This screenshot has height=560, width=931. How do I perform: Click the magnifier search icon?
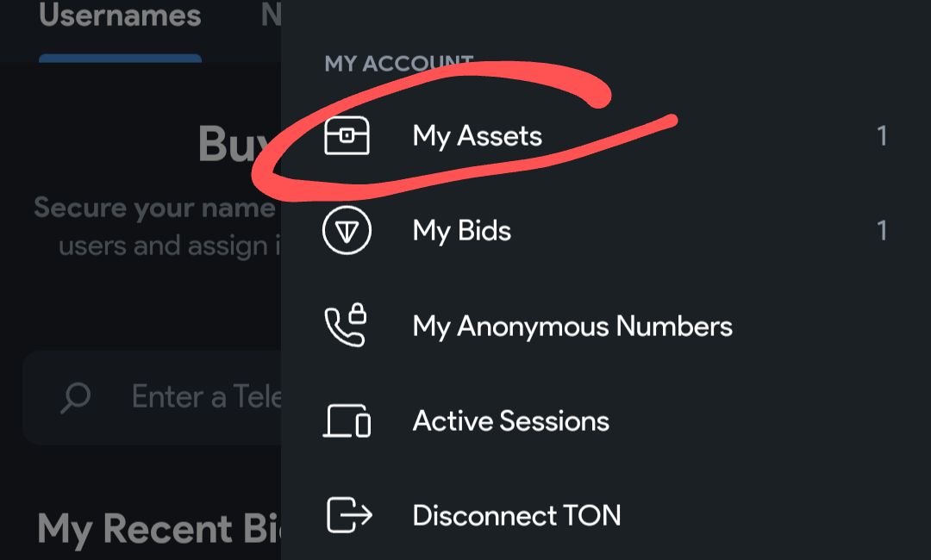point(76,397)
